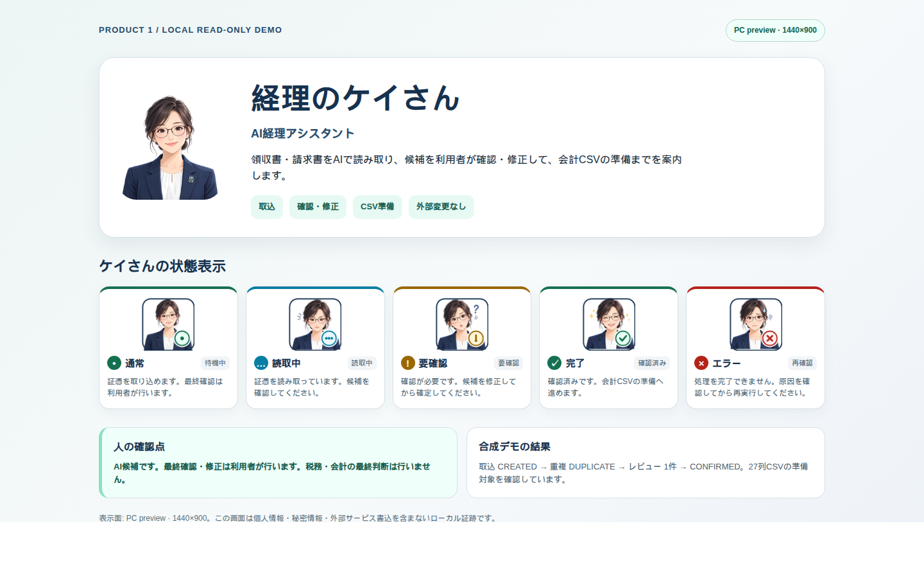
Task: Click the 待機中 status badge
Action: (x=215, y=363)
